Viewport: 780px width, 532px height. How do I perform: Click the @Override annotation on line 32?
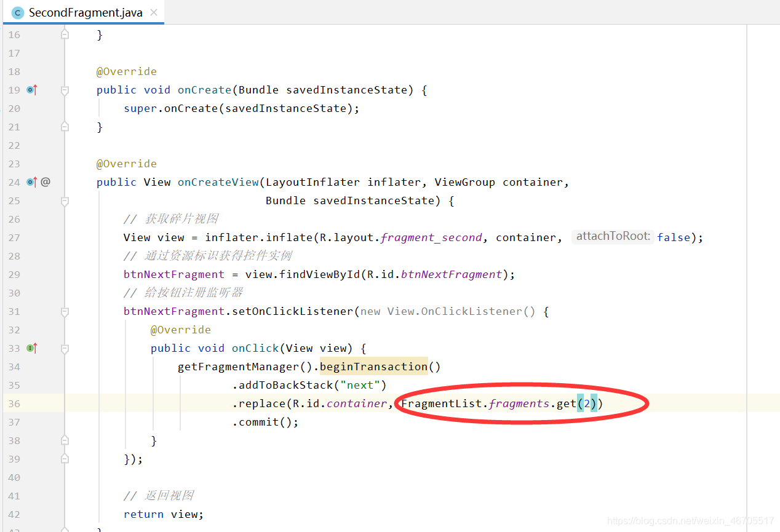pyautogui.click(x=181, y=330)
